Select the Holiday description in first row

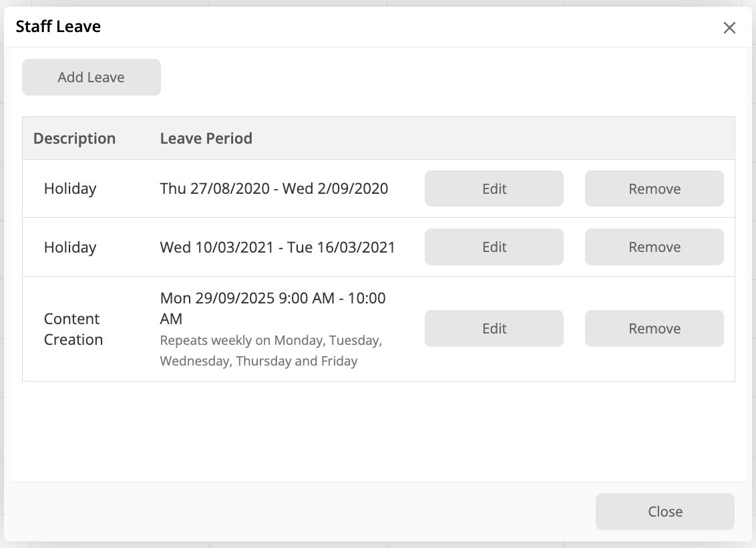[70, 189]
